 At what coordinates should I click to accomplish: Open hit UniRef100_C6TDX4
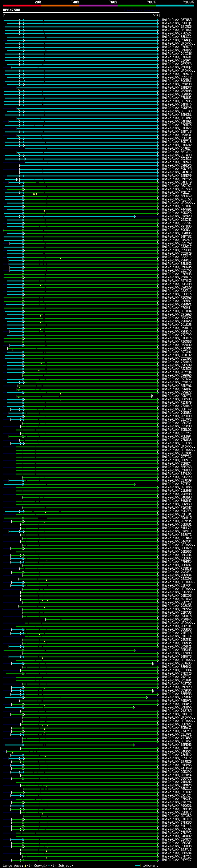177,30
